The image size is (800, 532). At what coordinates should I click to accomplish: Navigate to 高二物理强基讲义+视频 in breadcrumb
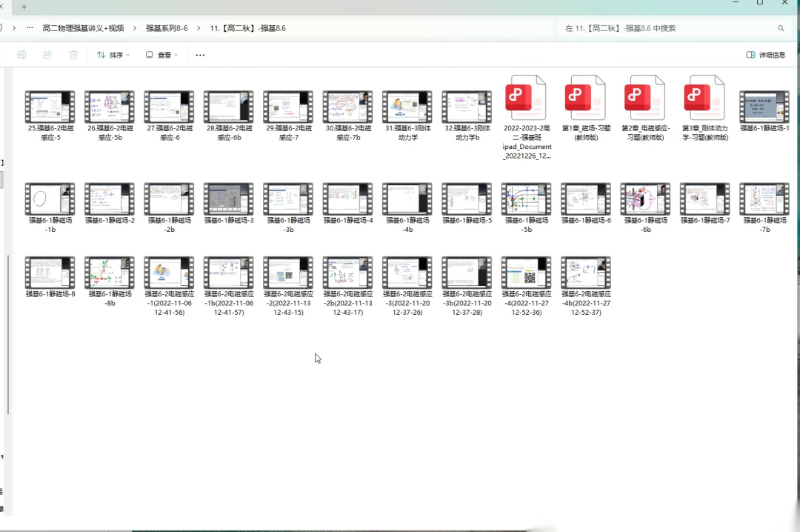[83, 28]
